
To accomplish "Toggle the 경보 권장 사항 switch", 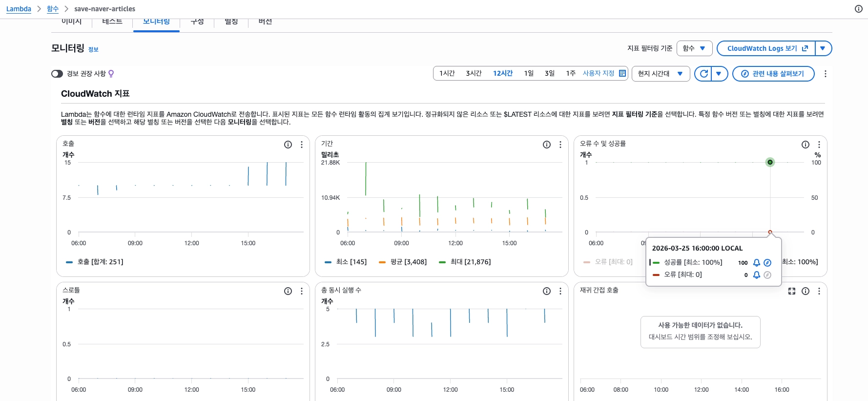I will click(x=57, y=74).
